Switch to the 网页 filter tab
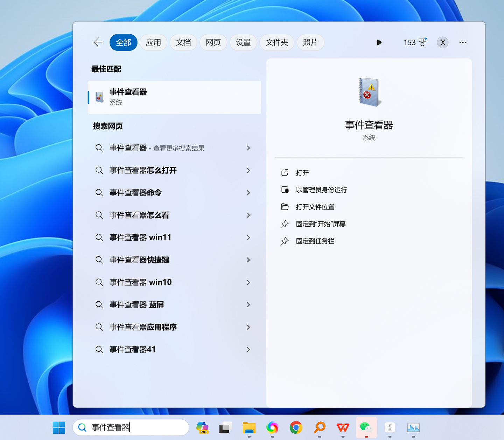 click(213, 42)
